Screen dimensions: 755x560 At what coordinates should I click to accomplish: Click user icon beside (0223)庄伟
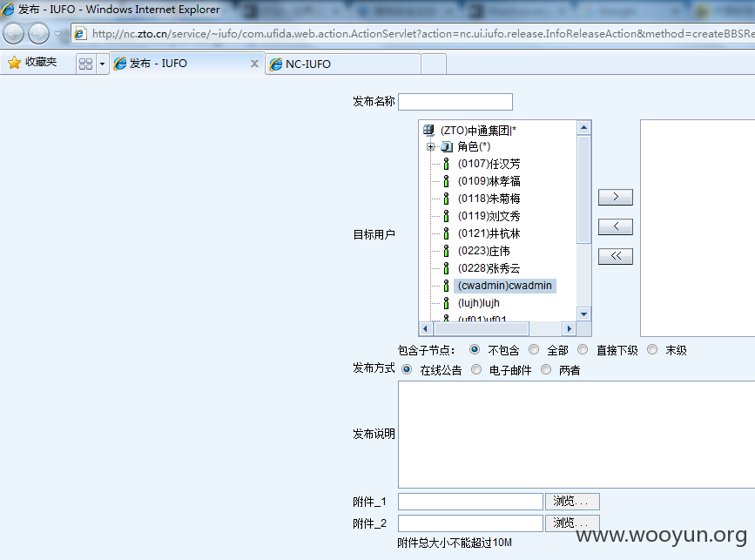pyautogui.click(x=447, y=251)
